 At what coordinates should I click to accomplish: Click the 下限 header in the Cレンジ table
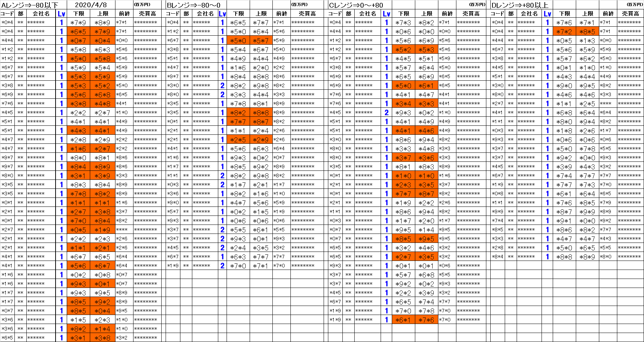coord(404,14)
